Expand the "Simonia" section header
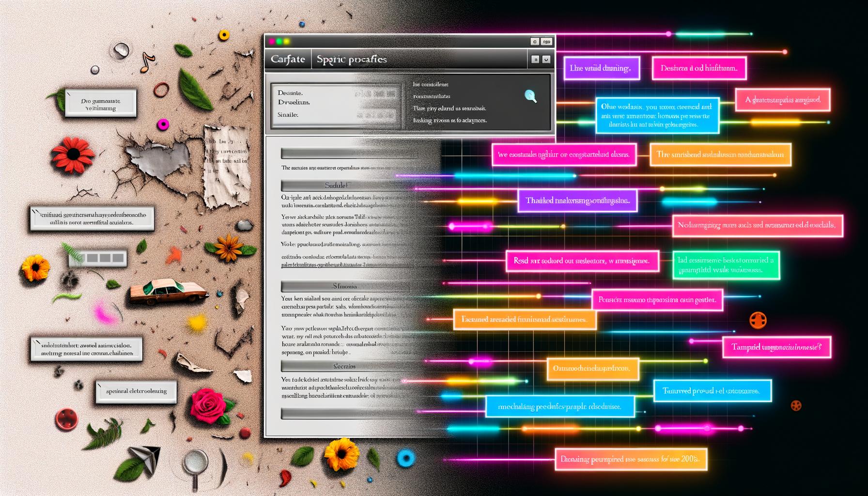This screenshot has width=868, height=496. (x=345, y=286)
